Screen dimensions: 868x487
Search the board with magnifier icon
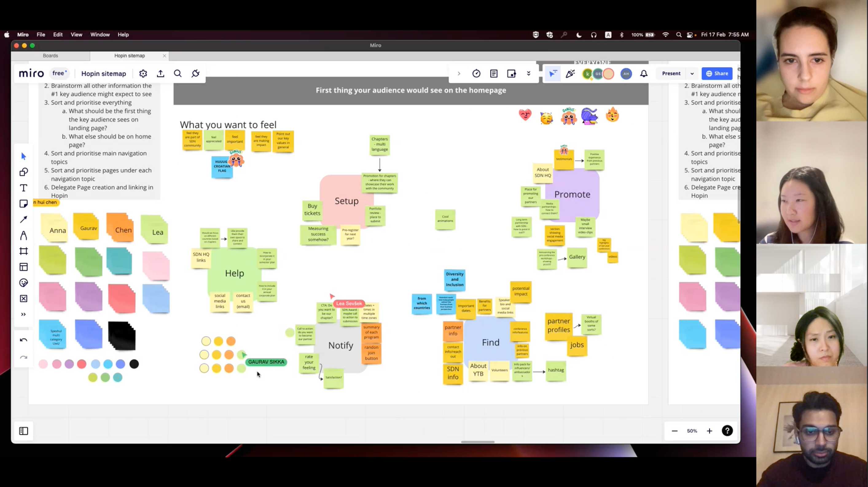click(178, 73)
